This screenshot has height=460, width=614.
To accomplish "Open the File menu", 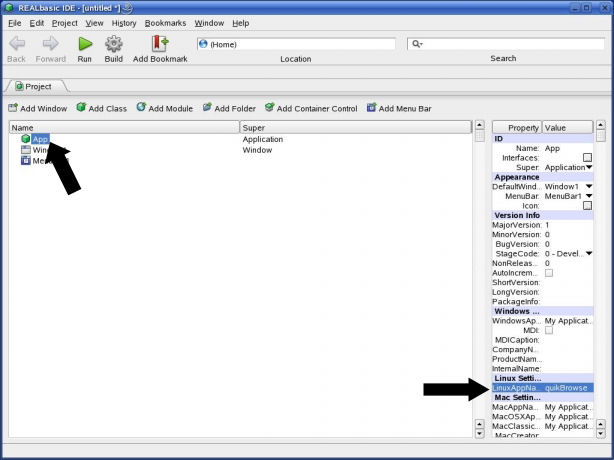I will [x=15, y=23].
